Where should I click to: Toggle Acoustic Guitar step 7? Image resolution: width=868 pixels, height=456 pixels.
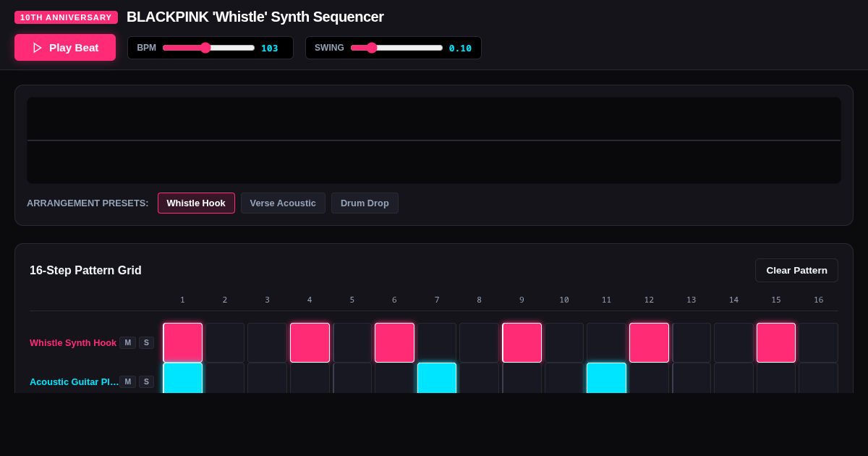point(437,378)
